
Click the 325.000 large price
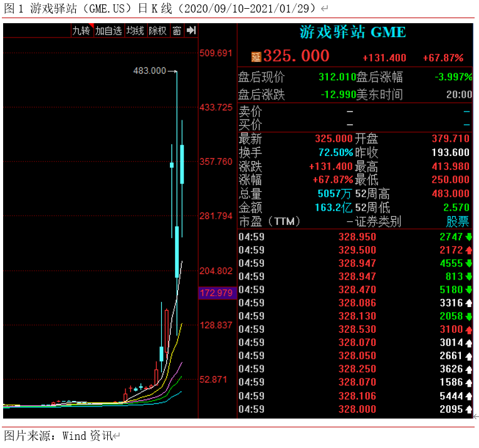[297, 56]
